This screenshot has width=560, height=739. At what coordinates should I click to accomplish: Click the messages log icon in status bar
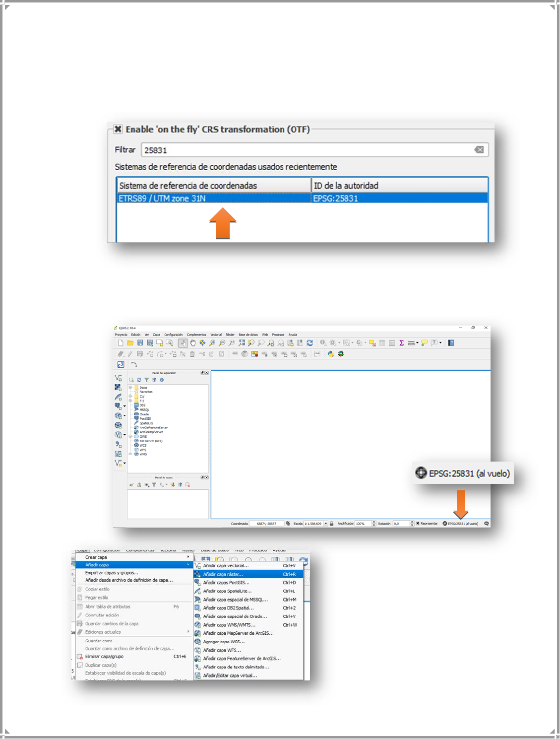click(x=487, y=524)
